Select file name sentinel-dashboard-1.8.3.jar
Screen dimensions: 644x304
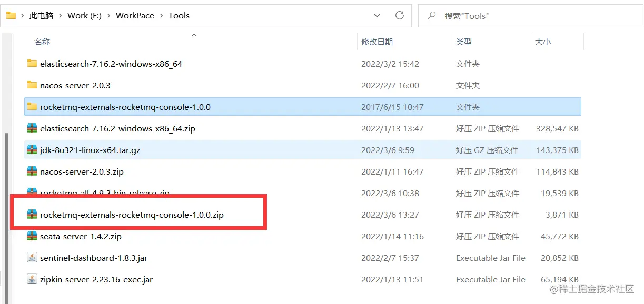[94, 258]
